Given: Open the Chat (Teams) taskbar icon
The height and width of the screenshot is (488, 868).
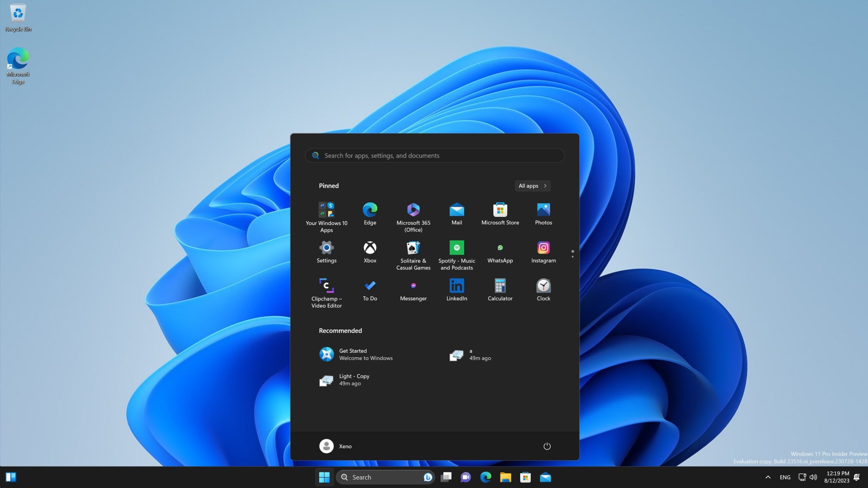Looking at the screenshot, I should [466, 477].
